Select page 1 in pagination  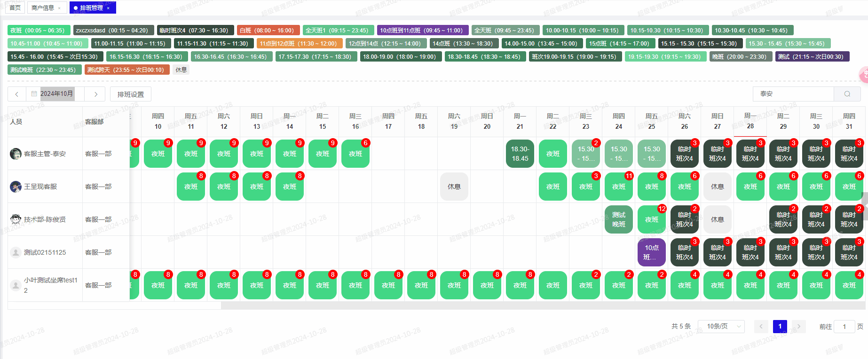(x=780, y=326)
